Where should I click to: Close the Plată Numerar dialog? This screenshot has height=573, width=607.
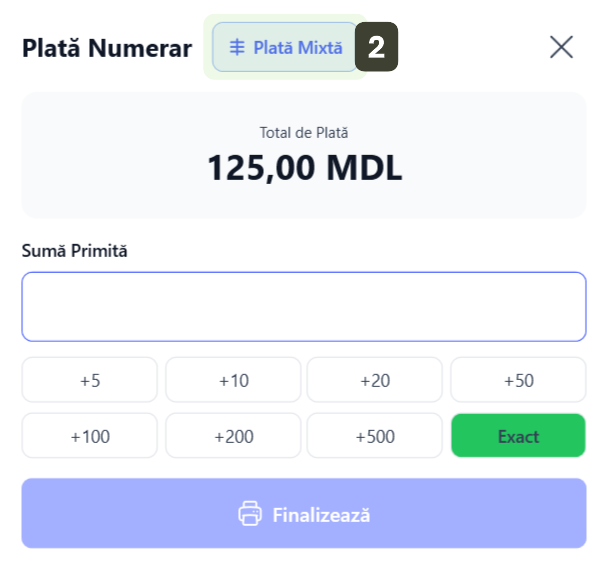pos(562,47)
